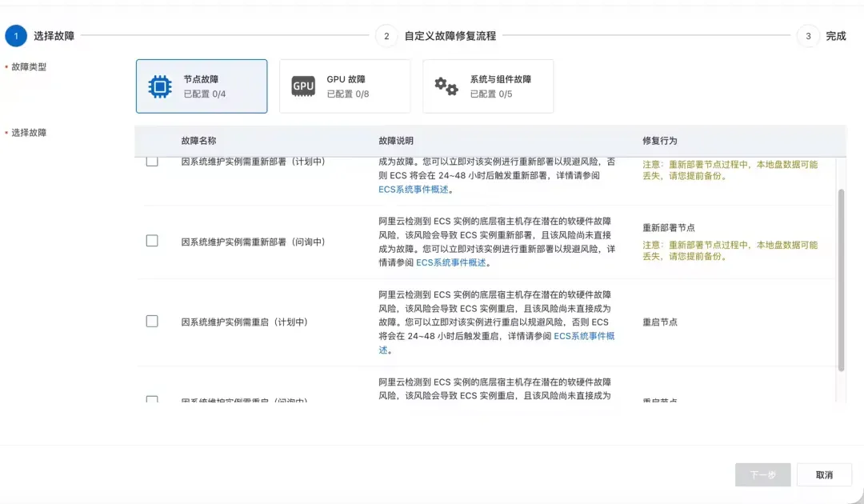This screenshot has width=864, height=504.
Task: Click the fault name 因系统维护实例需重新部署（问询中）
Action: [253, 242]
